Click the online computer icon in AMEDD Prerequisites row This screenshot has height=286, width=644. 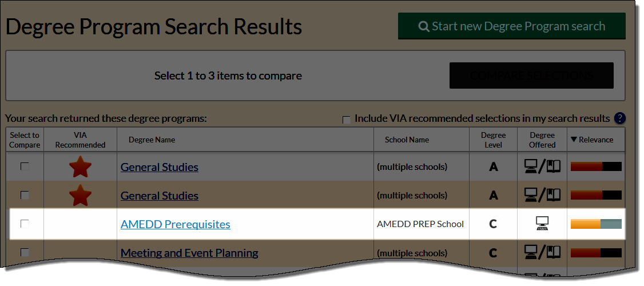pyautogui.click(x=542, y=224)
